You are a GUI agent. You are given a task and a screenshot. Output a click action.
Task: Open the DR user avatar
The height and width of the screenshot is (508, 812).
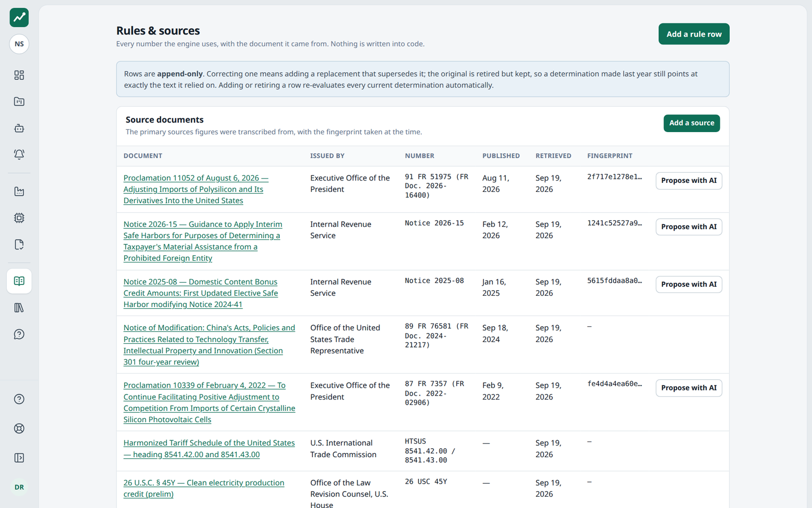(x=19, y=487)
